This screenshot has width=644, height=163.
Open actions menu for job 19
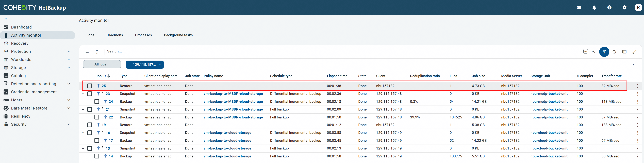[638, 125]
